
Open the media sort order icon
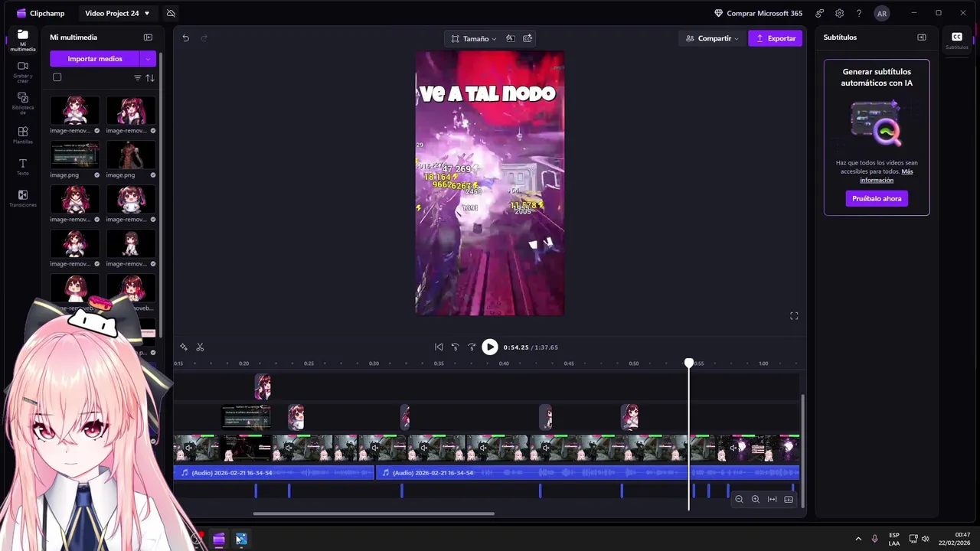150,78
